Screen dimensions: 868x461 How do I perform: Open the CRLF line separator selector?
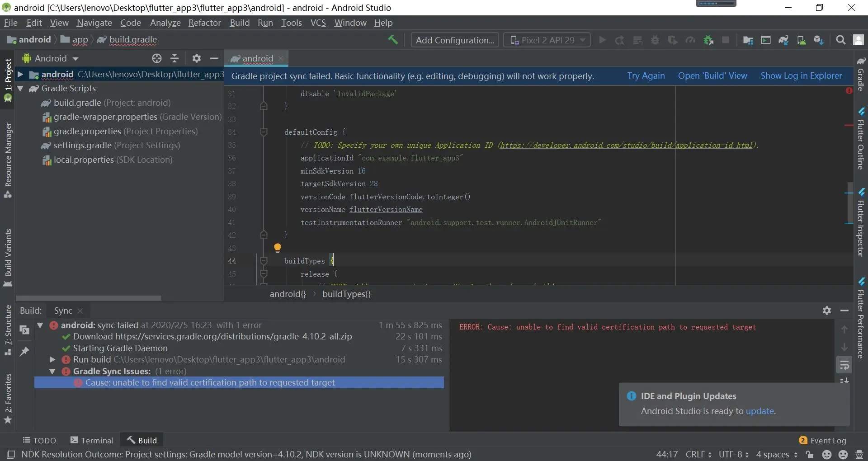(x=698, y=454)
